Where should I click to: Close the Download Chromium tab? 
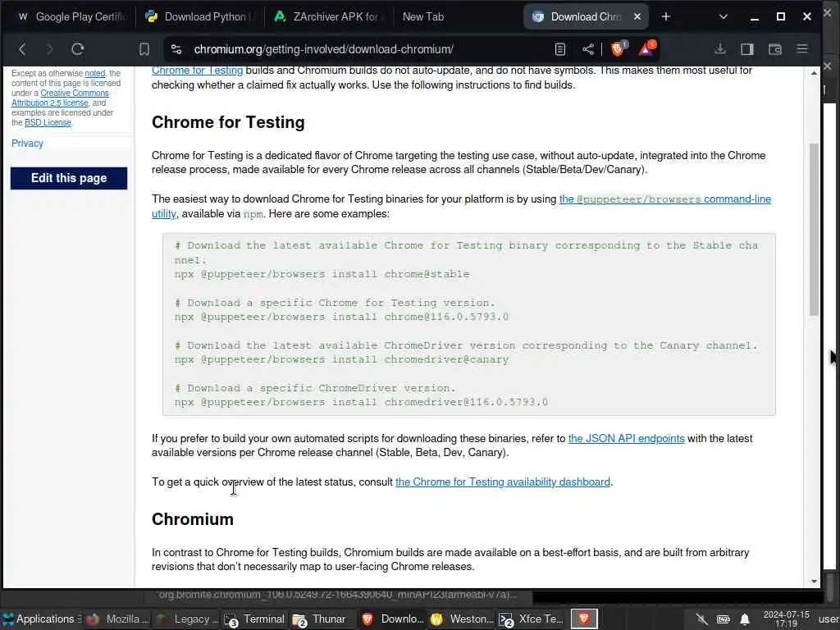point(637,16)
